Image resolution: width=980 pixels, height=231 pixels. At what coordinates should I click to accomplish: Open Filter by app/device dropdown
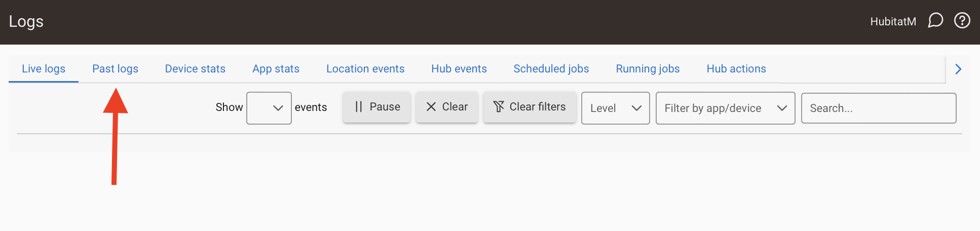point(725,108)
